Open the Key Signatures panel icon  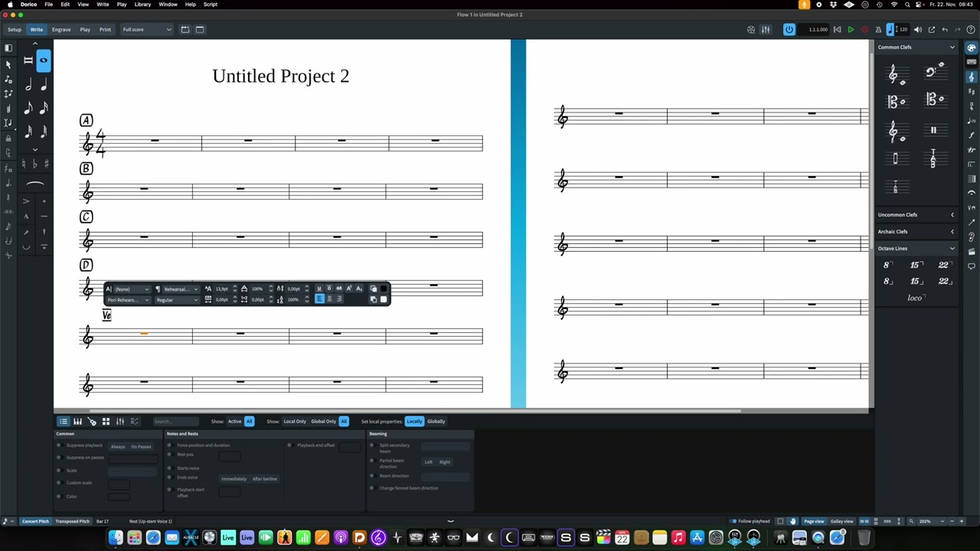pyautogui.click(x=972, y=91)
